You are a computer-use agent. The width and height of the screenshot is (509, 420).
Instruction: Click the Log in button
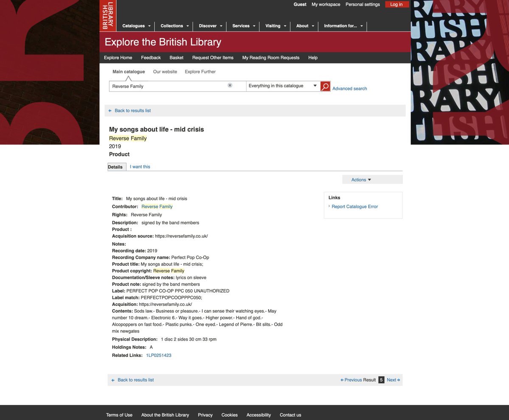tap(397, 4)
